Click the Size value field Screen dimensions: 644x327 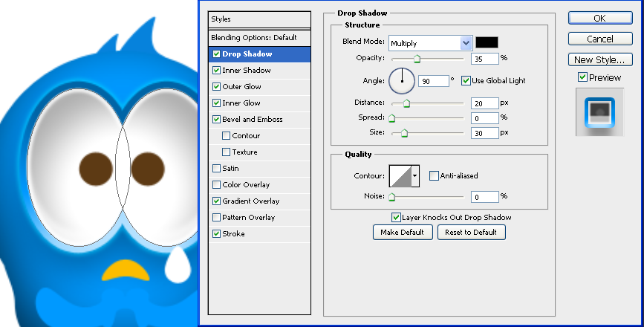484,133
